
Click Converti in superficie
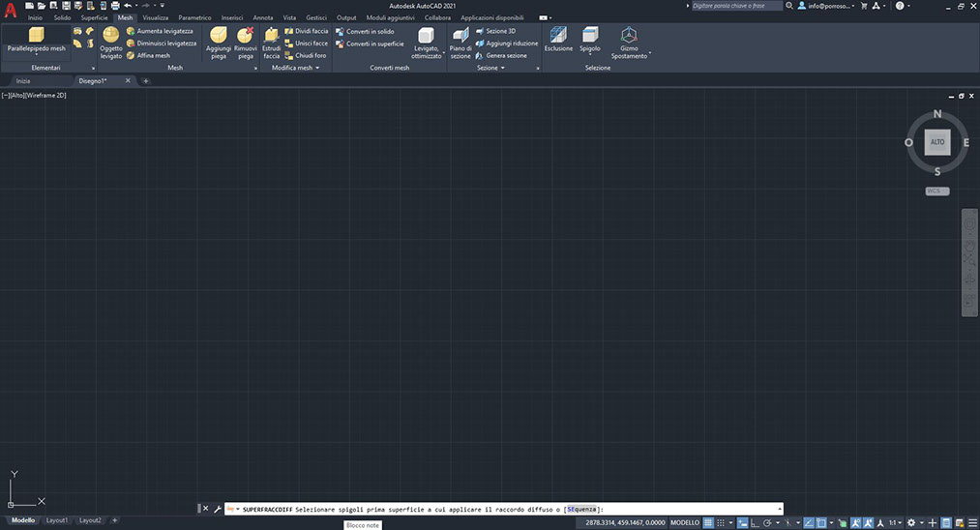point(370,44)
